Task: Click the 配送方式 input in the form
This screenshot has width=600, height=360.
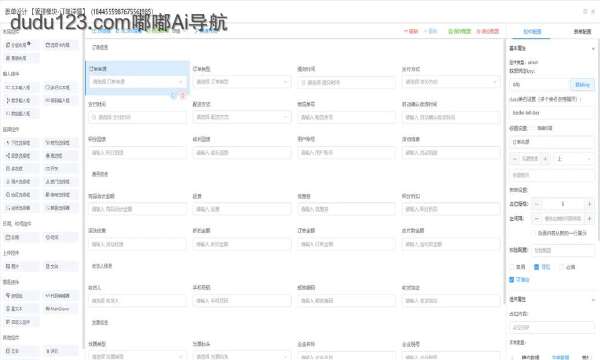Action: [x=242, y=117]
